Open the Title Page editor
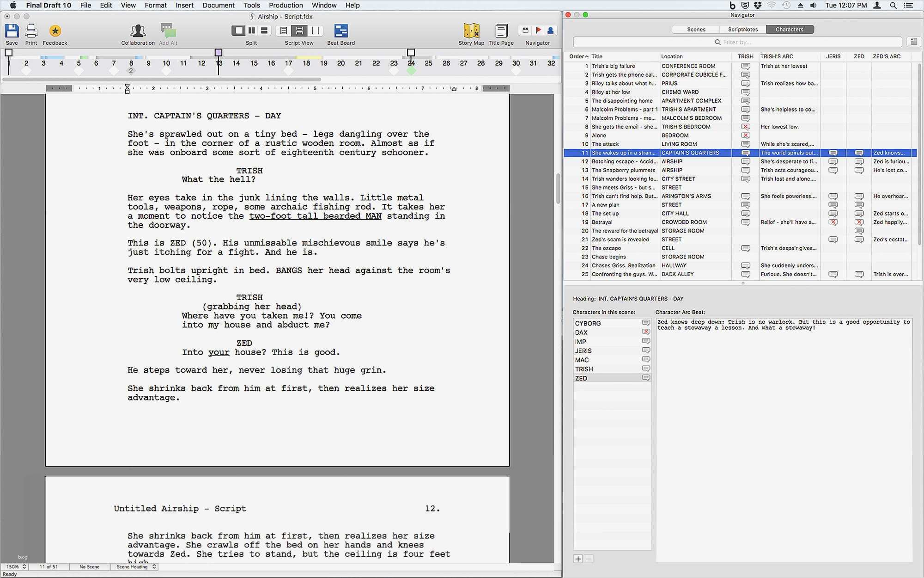This screenshot has height=578, width=924. coord(501,31)
